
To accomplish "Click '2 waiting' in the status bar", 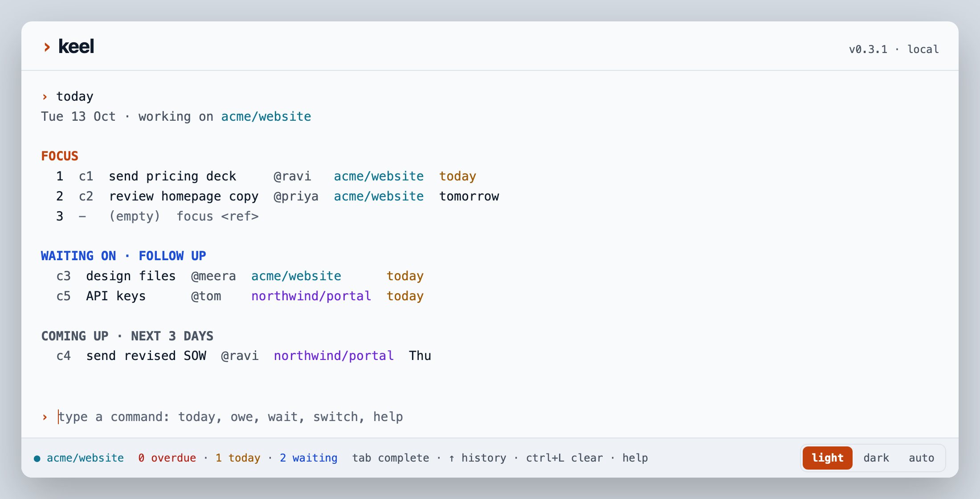I will [308, 458].
